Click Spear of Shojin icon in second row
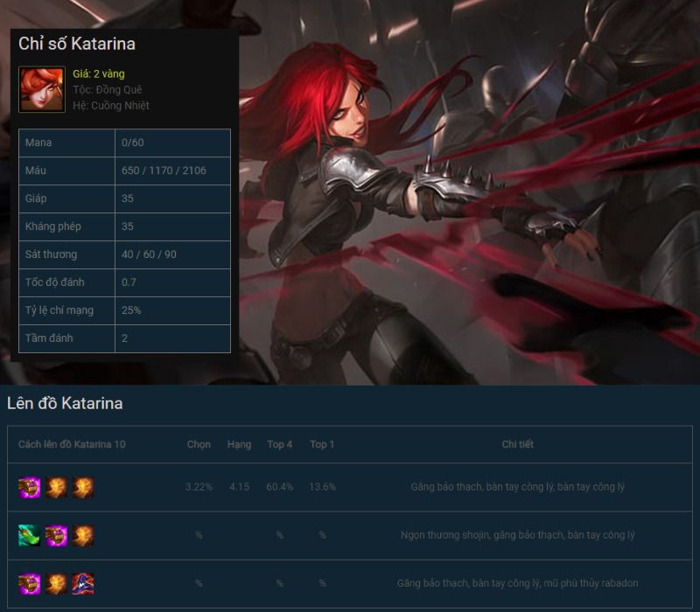Image resolution: width=700 pixels, height=612 pixels. click(30, 535)
